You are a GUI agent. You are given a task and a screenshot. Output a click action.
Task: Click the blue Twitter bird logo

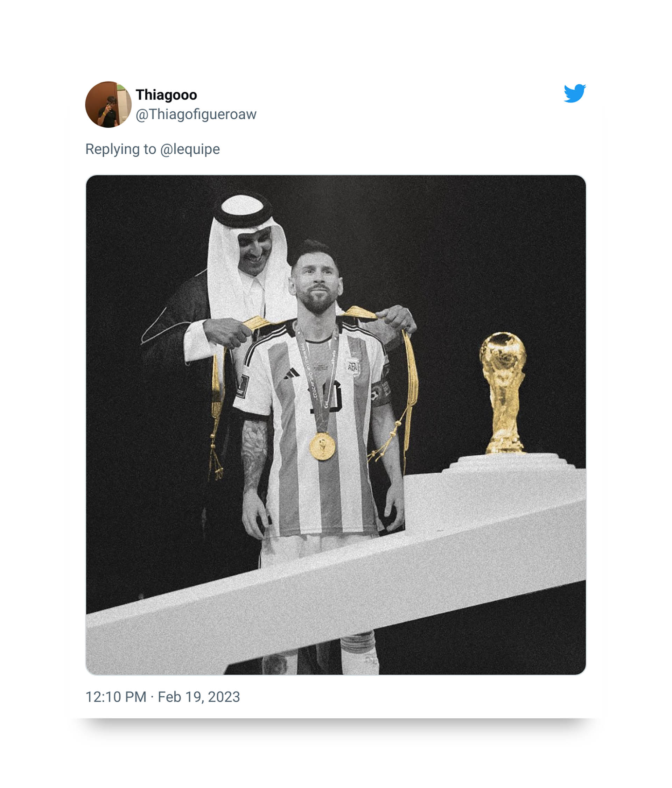coord(574,93)
